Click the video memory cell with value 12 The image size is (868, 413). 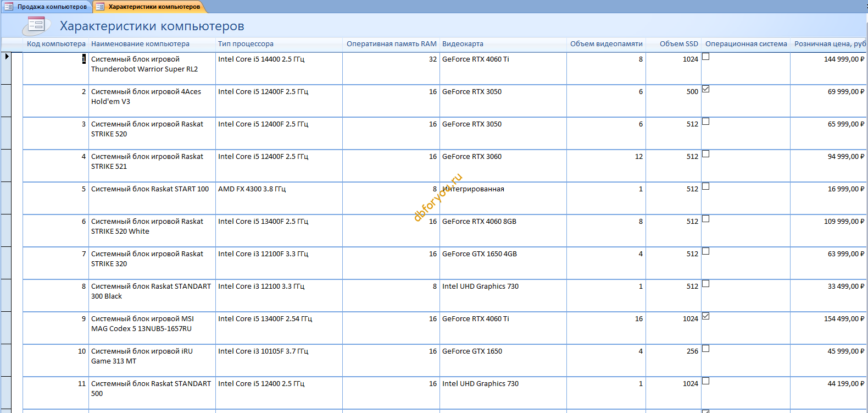(x=606, y=166)
